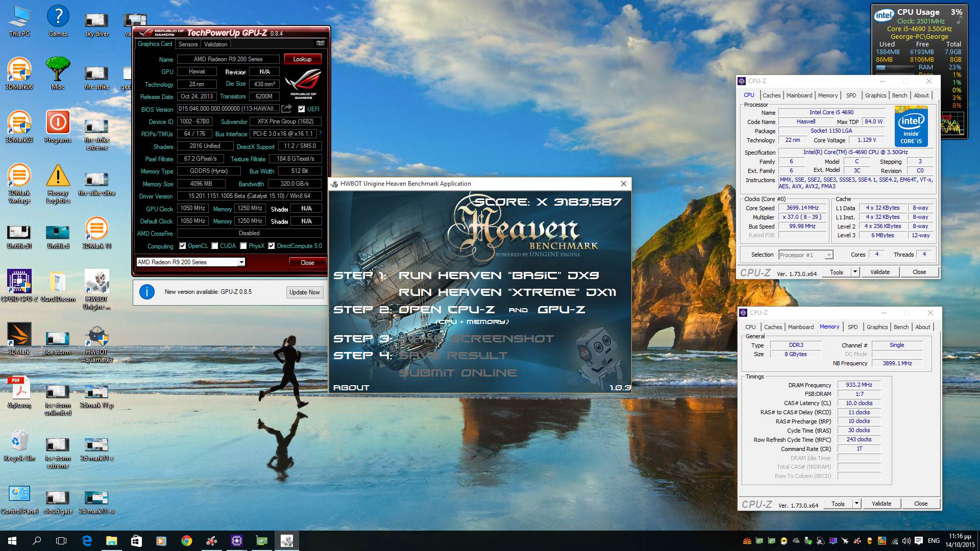Click Run Heaven "Basic" DX9 step
This screenshot has height=551, width=980.
point(499,275)
